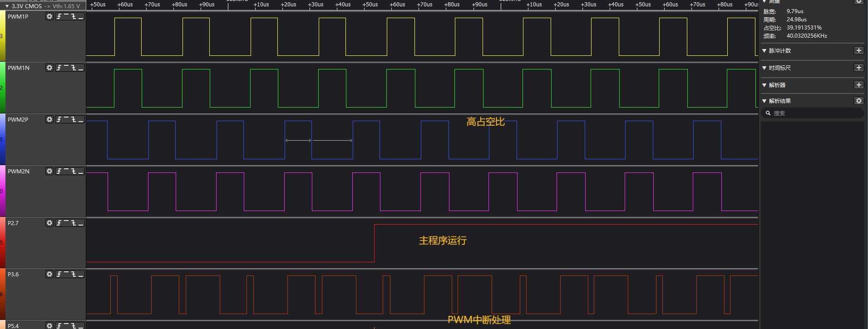Open PWM2P channel settings gear
The height and width of the screenshot is (329, 868).
click(x=49, y=119)
